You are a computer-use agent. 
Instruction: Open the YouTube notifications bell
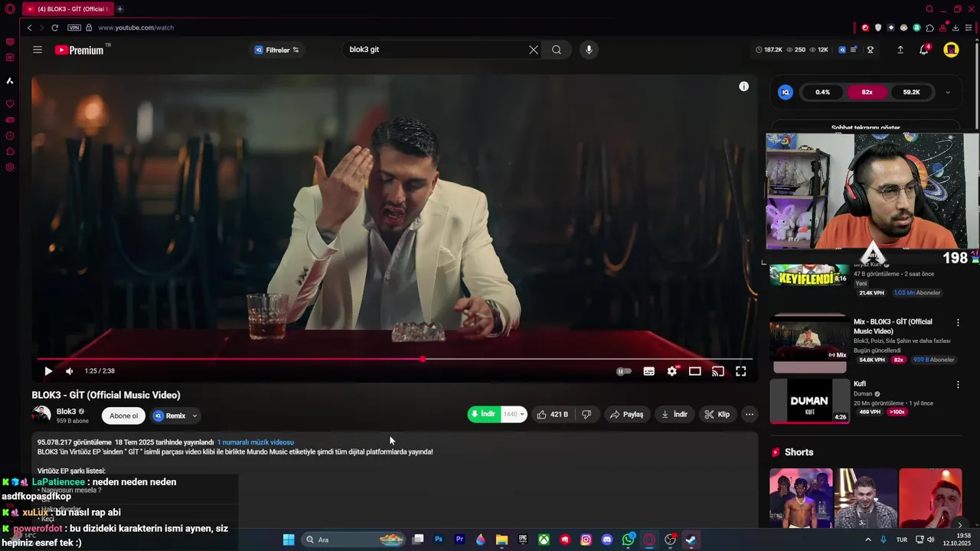[x=924, y=50]
